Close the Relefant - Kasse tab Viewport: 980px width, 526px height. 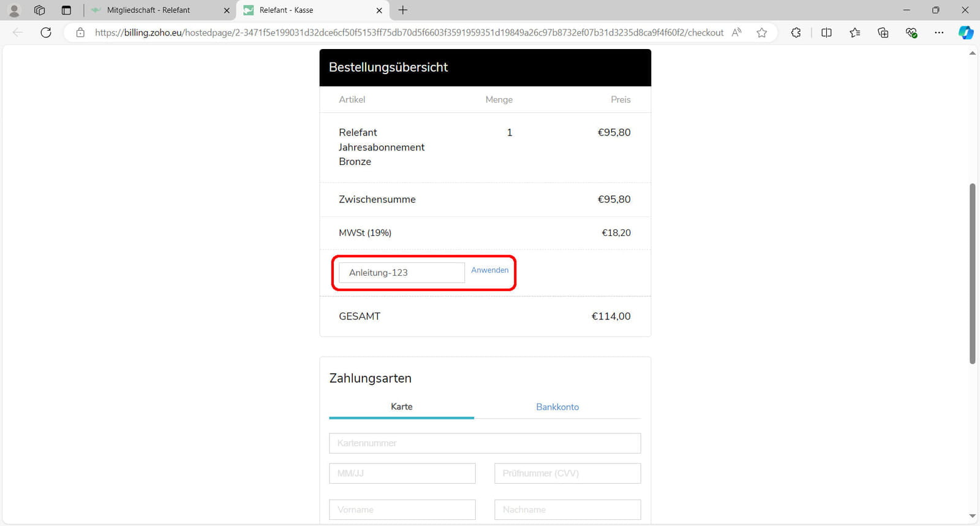[x=379, y=10]
